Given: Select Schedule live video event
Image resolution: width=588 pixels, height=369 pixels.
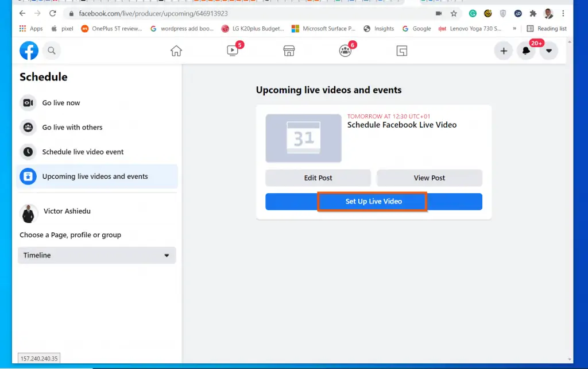Looking at the screenshot, I should coord(97,152).
